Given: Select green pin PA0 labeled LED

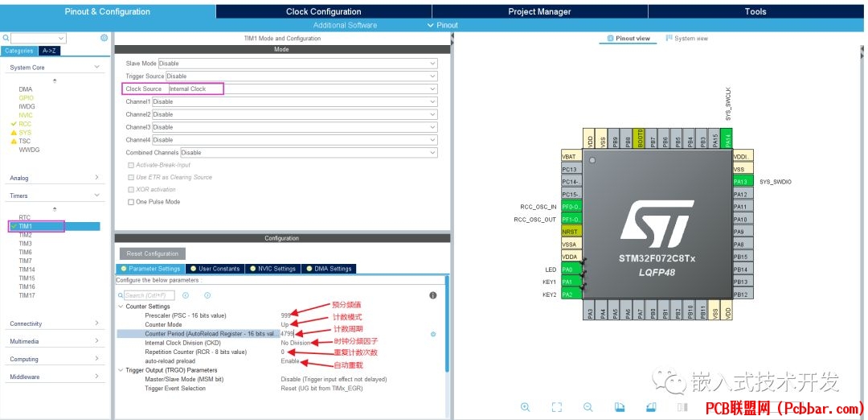Looking at the screenshot, I should [571, 270].
